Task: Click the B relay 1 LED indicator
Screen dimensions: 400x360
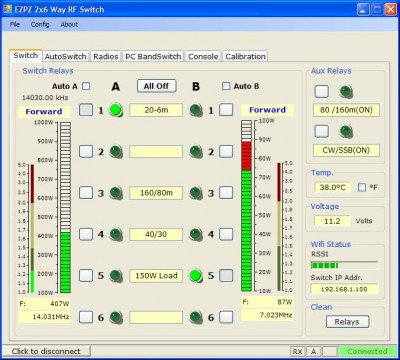Action: [196, 110]
